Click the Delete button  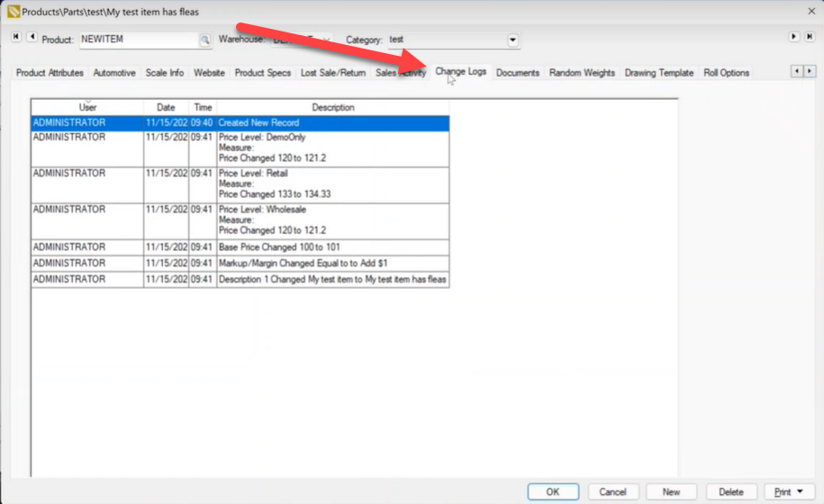(731, 492)
